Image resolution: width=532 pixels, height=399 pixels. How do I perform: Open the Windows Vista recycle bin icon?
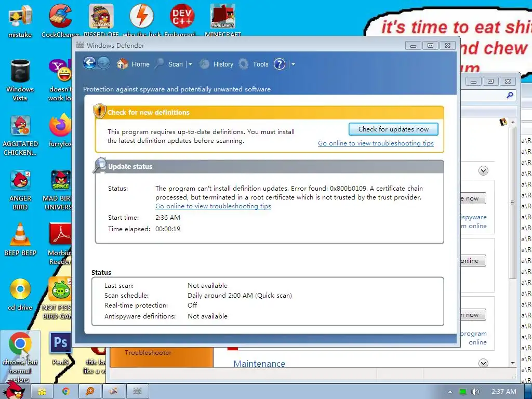click(20, 80)
